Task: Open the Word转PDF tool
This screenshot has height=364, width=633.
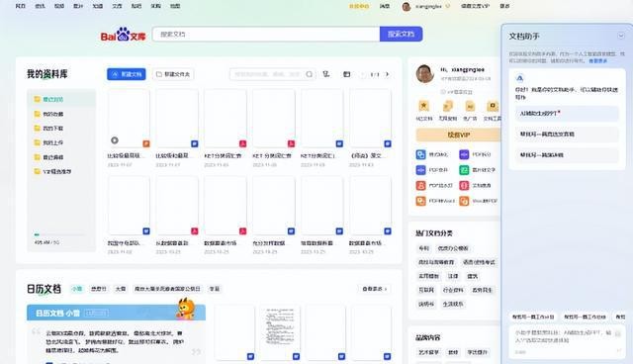Action: (x=479, y=201)
